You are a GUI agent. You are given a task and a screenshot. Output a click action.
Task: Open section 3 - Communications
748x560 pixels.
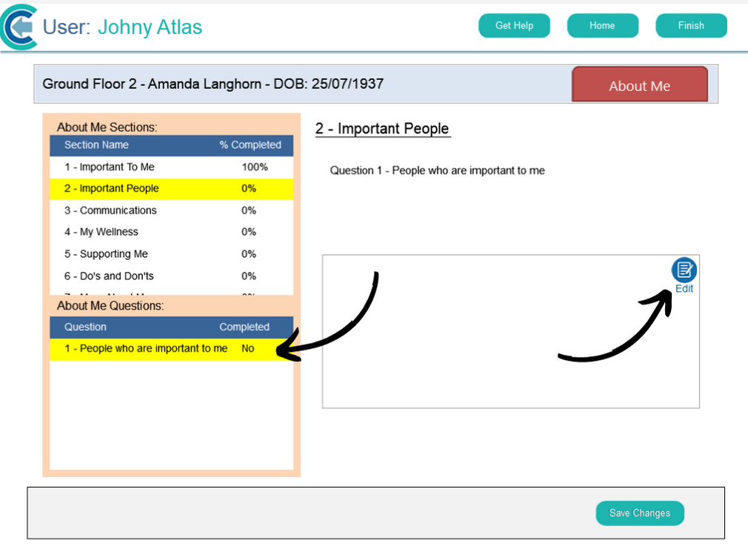tap(110, 210)
